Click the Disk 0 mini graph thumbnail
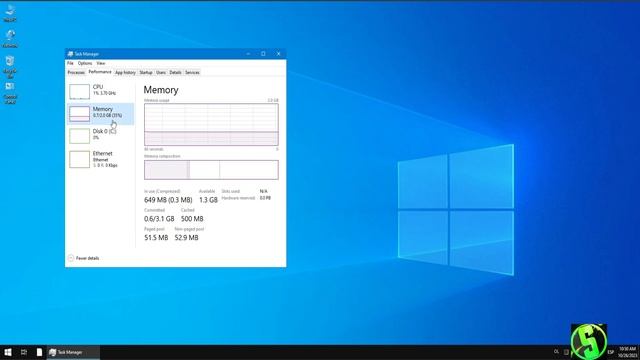 79,136
